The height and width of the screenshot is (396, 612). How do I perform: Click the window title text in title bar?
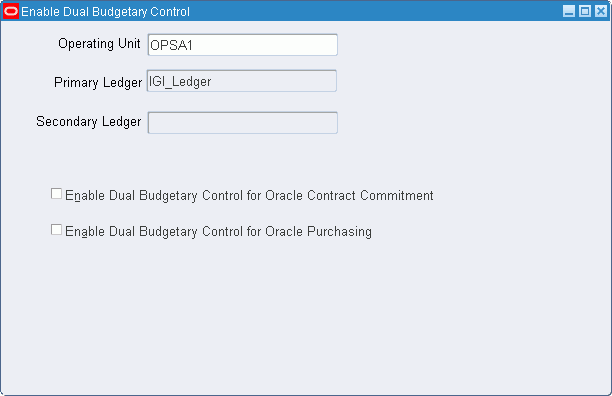click(105, 12)
